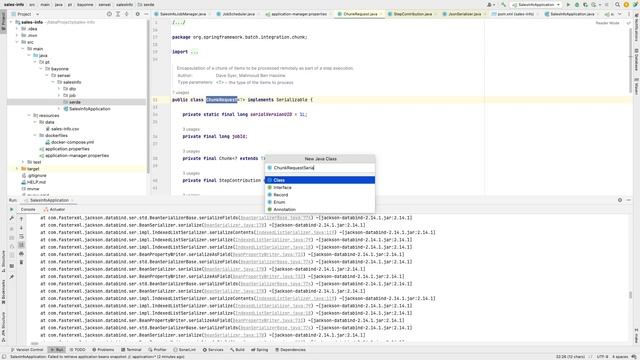Collapse the src folder in project tree

[x=17, y=42]
